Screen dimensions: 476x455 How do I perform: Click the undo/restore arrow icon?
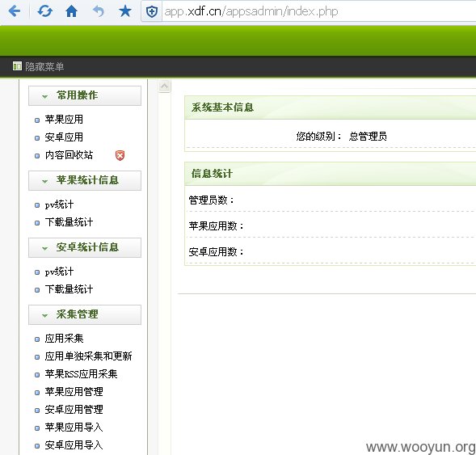click(99, 11)
